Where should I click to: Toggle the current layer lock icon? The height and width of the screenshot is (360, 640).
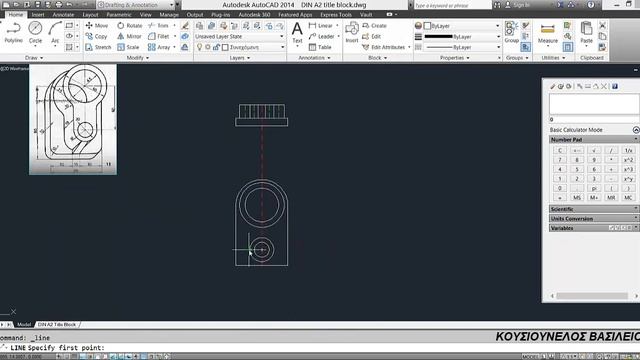click(216, 47)
